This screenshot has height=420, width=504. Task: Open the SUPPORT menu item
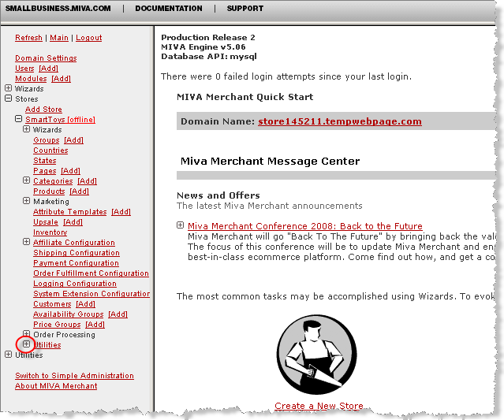(x=245, y=9)
